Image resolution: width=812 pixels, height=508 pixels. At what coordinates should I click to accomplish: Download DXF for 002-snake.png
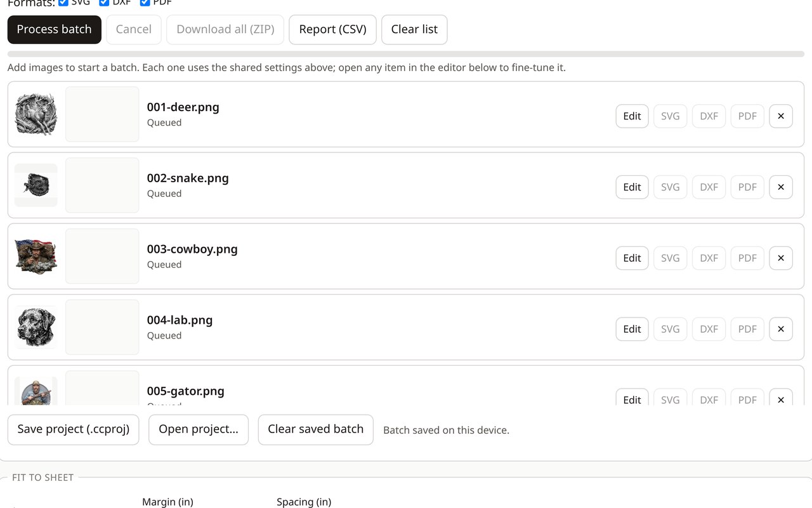point(709,187)
